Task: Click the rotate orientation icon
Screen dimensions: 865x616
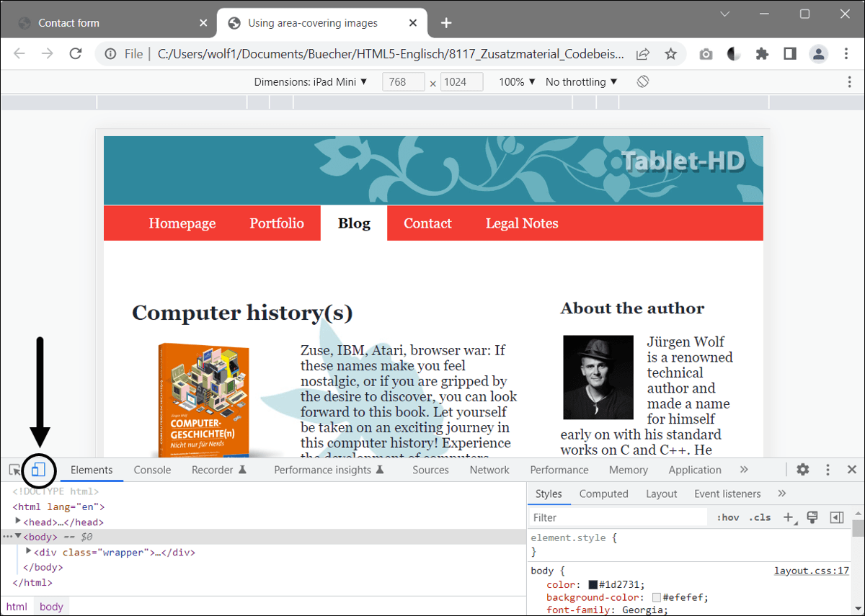Action: (642, 81)
